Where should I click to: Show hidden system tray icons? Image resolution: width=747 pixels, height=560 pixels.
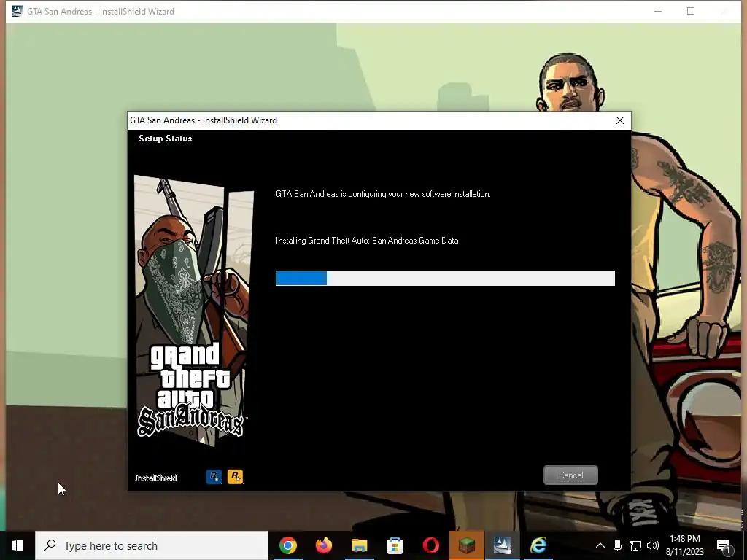pyautogui.click(x=600, y=545)
